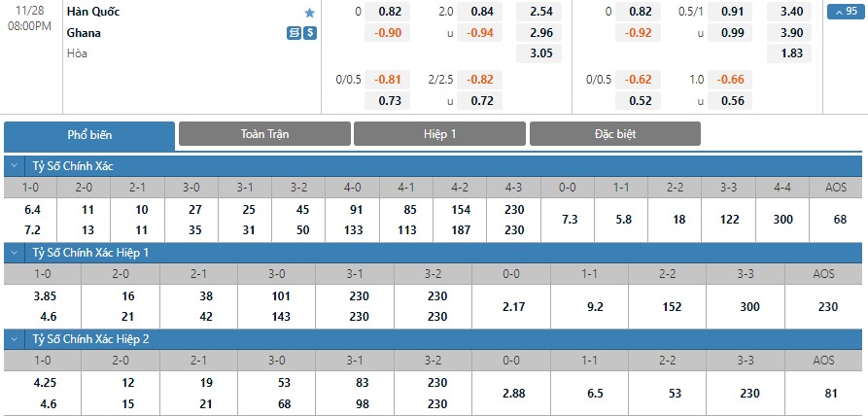Image resolution: width=868 pixels, height=416 pixels.
Task: Click the Ghana team name
Action: coord(84,33)
